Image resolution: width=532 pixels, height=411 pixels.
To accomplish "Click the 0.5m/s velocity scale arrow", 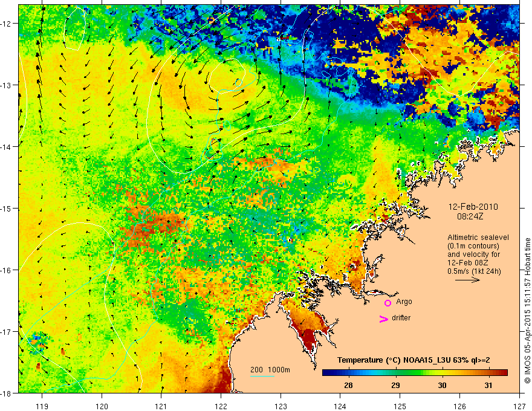I will pos(467,280).
